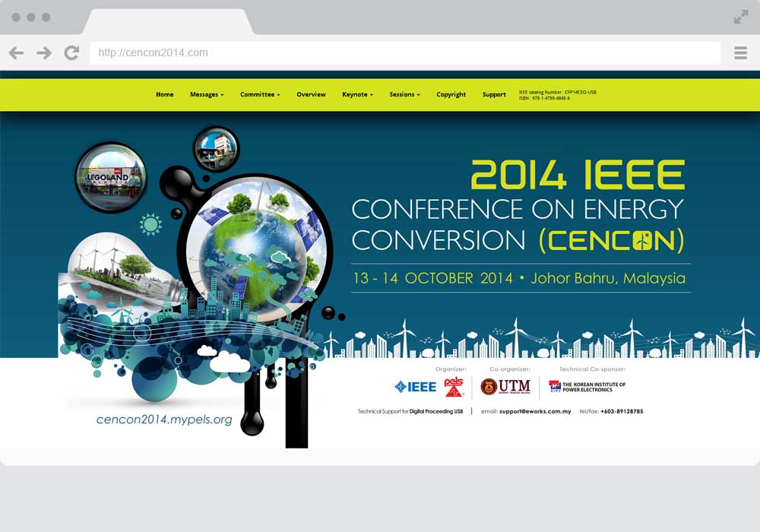
Task: Click the Digital Proceeding USB text
Action: (x=436, y=411)
